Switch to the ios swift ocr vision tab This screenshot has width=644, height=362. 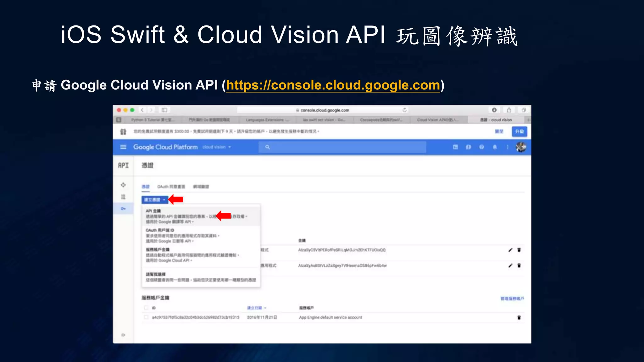click(x=324, y=120)
